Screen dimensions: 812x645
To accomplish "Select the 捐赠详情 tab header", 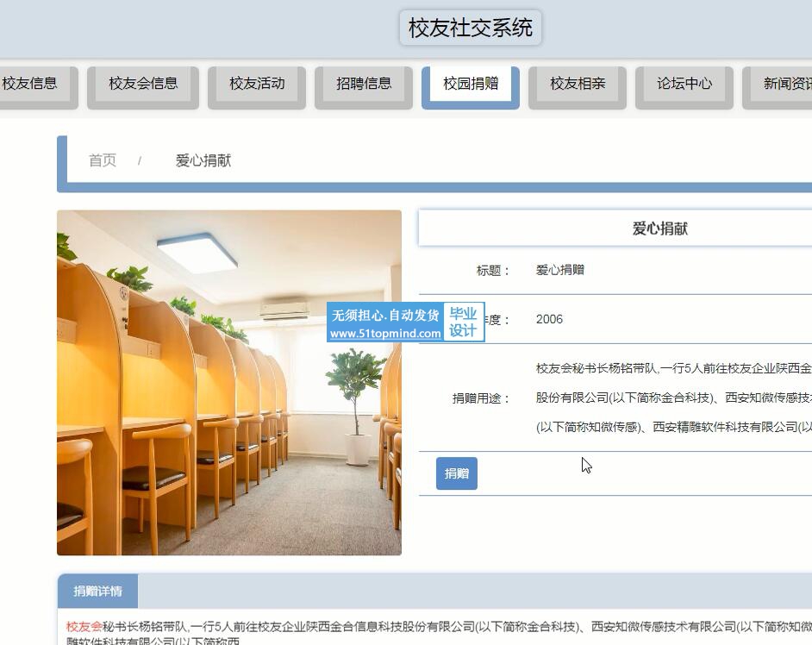I will coord(97,591).
